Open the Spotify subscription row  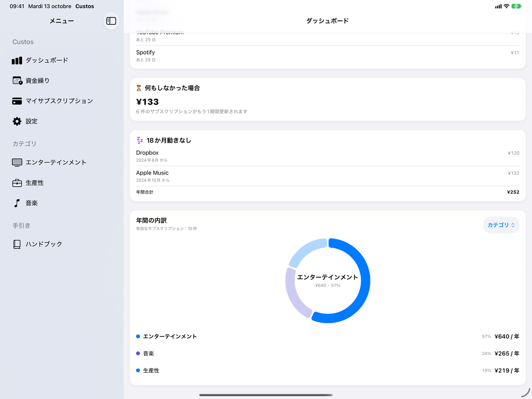pyautogui.click(x=328, y=56)
